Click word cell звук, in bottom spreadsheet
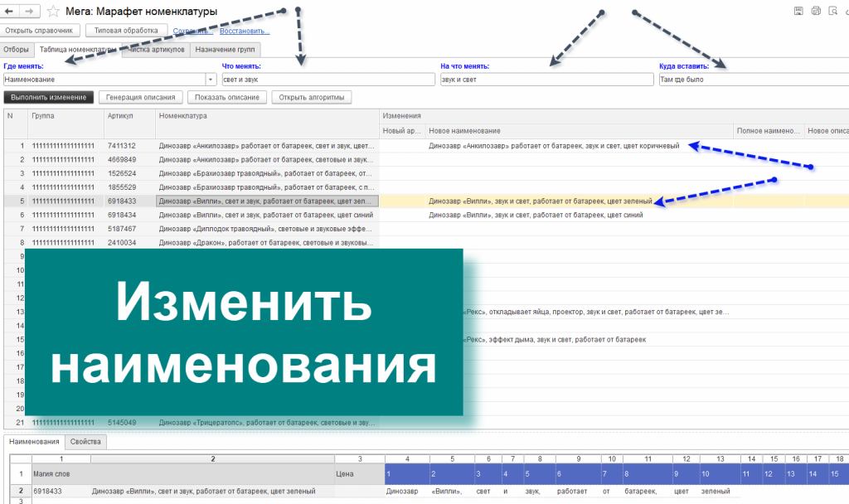This screenshot has width=849, height=504. pyautogui.click(x=539, y=492)
